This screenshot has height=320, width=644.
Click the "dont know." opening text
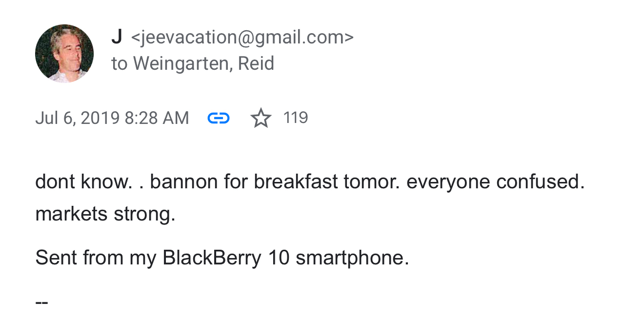tap(83, 182)
